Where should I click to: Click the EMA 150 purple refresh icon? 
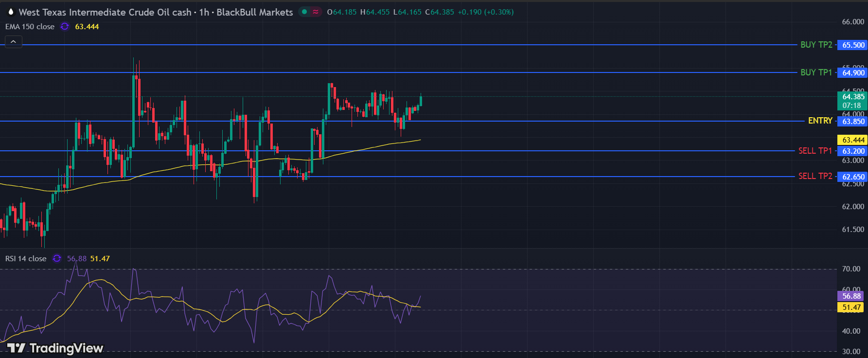[x=65, y=27]
